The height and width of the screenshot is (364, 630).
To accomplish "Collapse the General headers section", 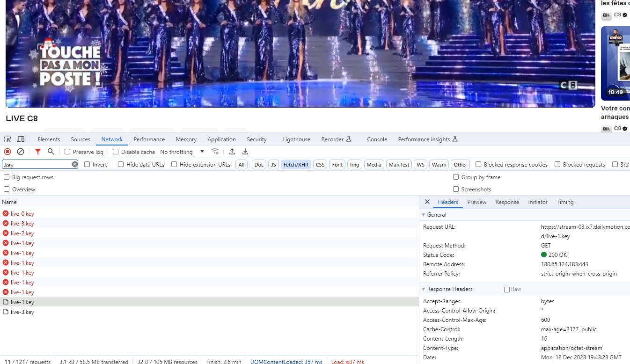I will (x=425, y=214).
